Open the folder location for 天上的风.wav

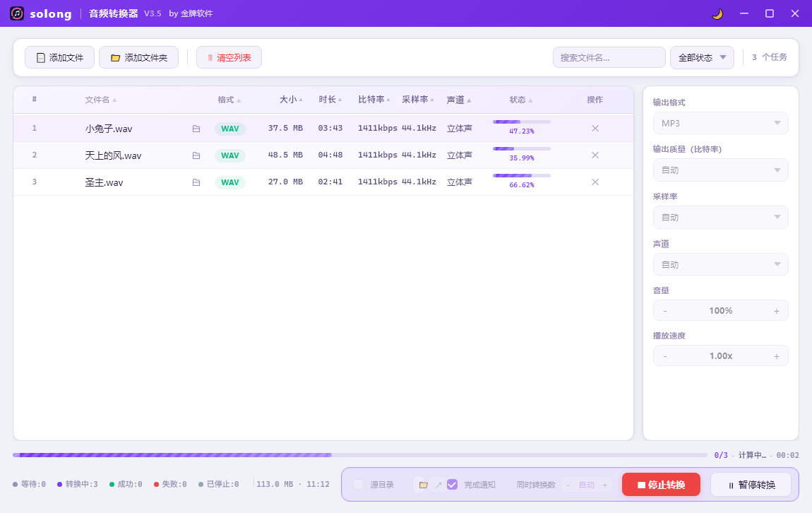point(196,155)
